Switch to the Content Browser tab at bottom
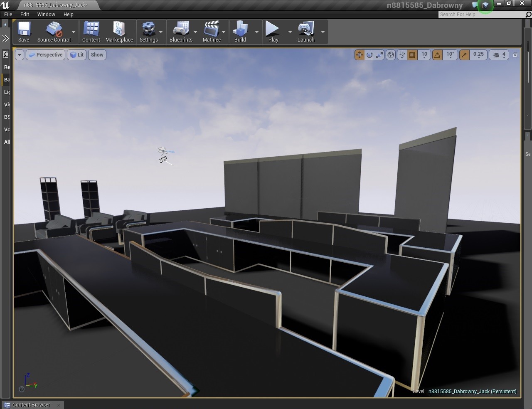Screen dimensions: 532x409 pyautogui.click(x=31, y=404)
